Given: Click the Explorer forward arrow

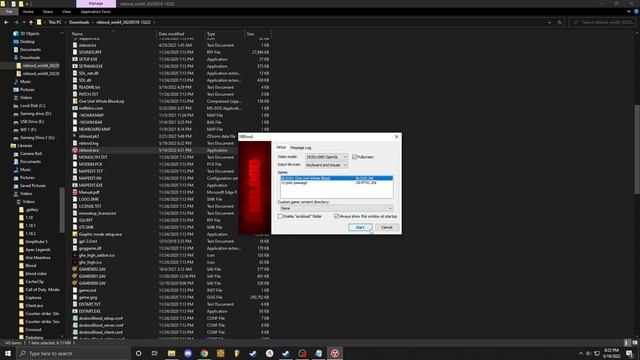Looking at the screenshot, I should [16, 22].
